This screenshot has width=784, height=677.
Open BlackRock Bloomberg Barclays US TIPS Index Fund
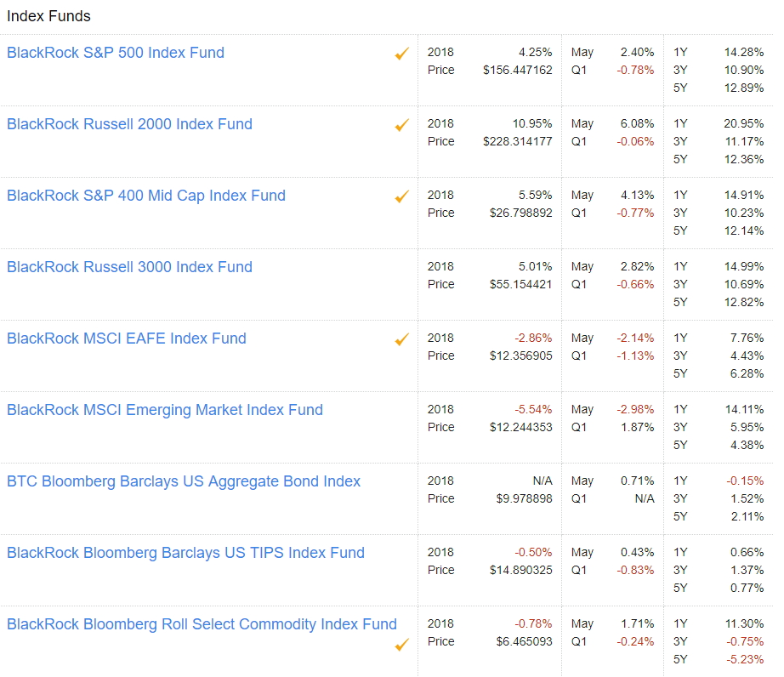(x=185, y=553)
